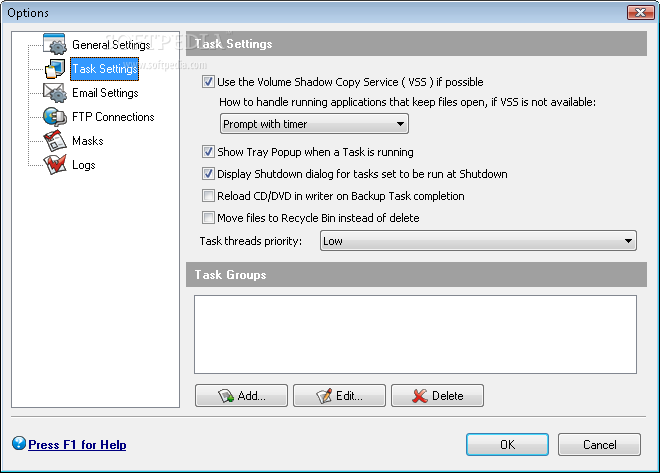Go to FTP Connections
The height and width of the screenshot is (473, 660).
point(113,117)
